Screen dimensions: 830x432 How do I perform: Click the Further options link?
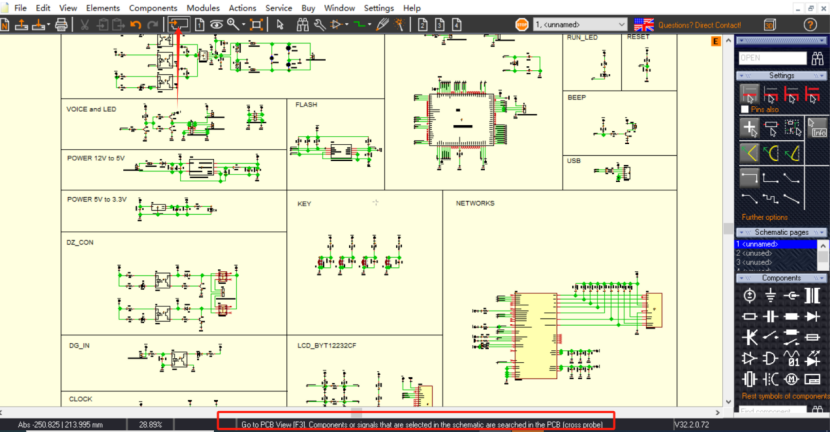pyautogui.click(x=764, y=217)
